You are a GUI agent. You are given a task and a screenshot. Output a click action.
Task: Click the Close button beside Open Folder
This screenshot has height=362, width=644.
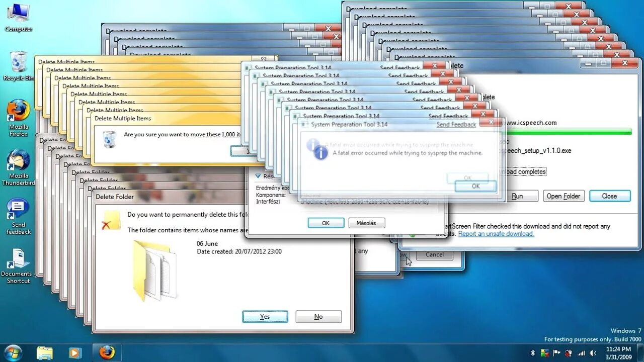609,196
